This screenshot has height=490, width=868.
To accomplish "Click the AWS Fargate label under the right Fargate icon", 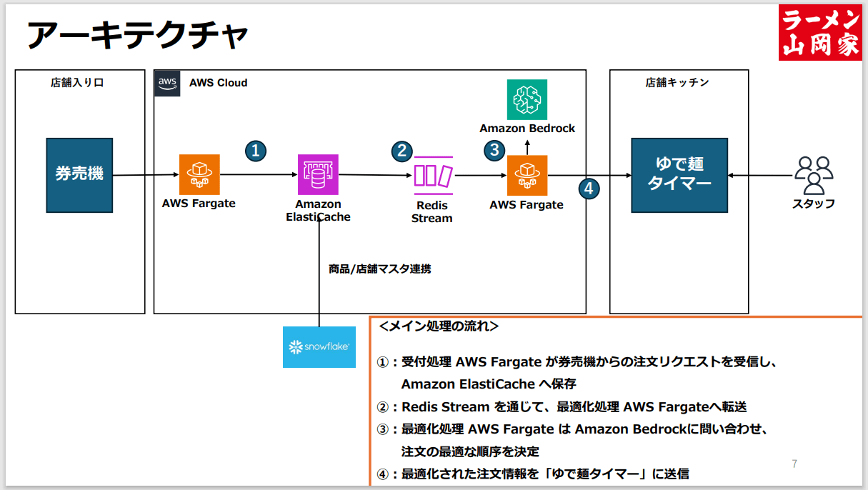I will pos(527,205).
